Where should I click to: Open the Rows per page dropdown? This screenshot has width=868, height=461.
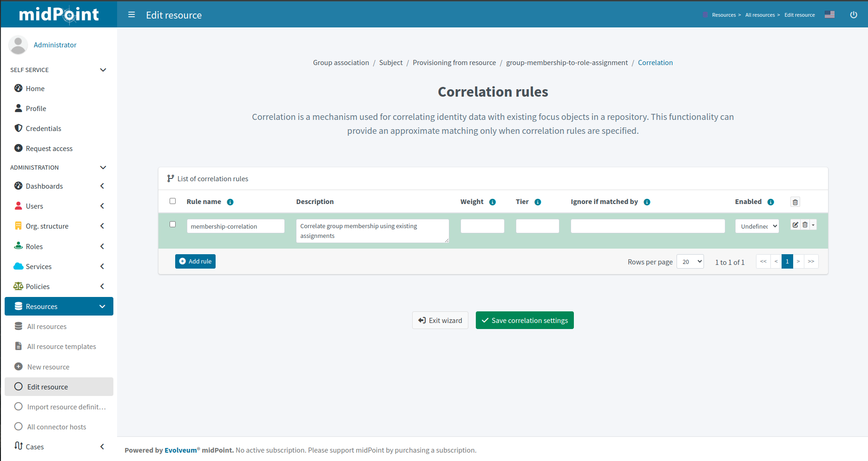(x=690, y=261)
